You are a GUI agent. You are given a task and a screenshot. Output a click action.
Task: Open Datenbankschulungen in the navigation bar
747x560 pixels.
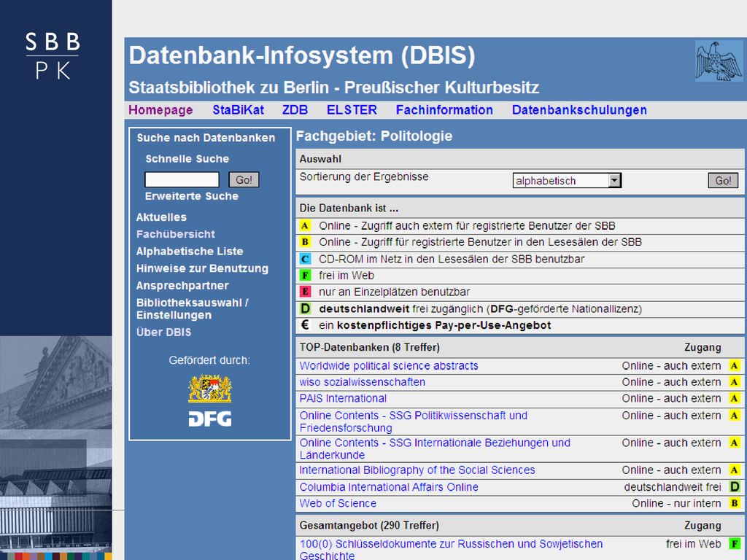coord(579,110)
